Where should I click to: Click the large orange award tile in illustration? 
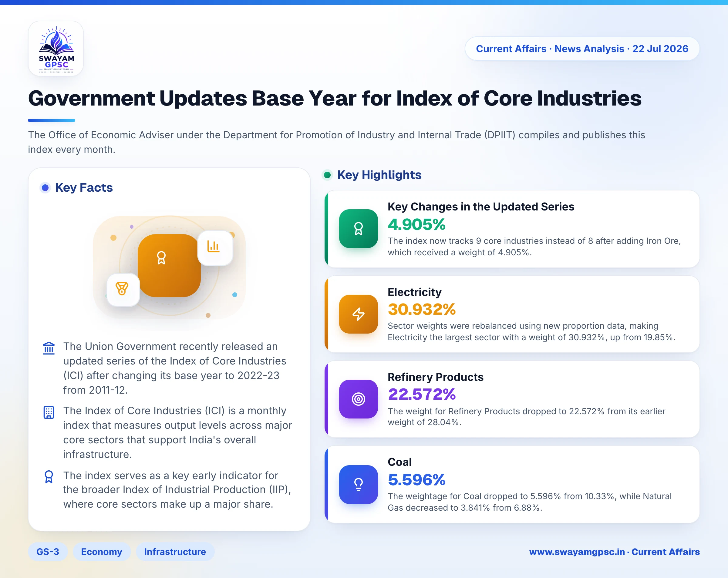169,265
